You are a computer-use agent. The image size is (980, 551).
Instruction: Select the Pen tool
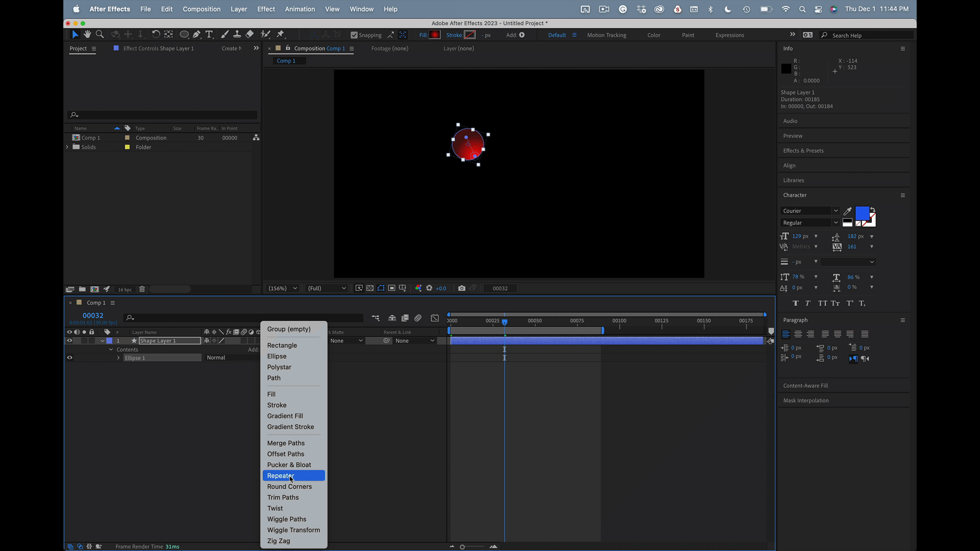197,34
